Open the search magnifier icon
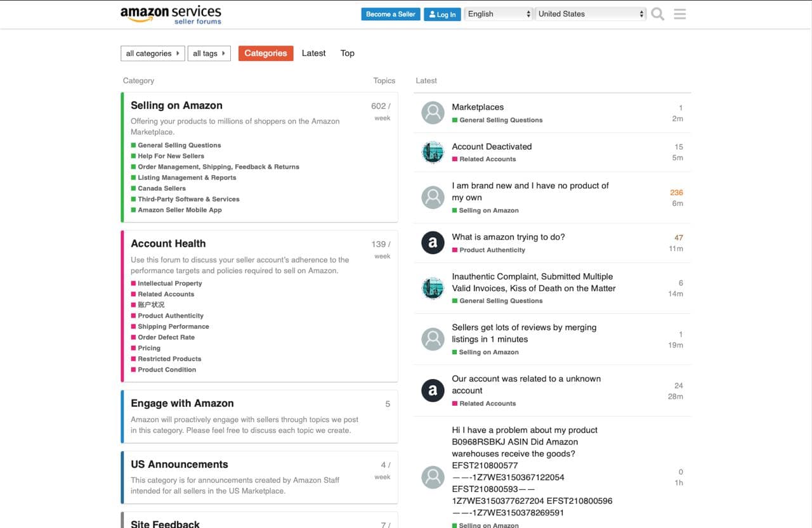 click(657, 13)
